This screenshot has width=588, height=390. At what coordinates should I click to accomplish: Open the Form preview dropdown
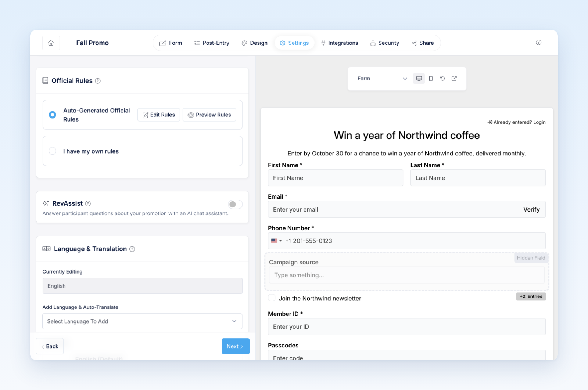point(382,79)
